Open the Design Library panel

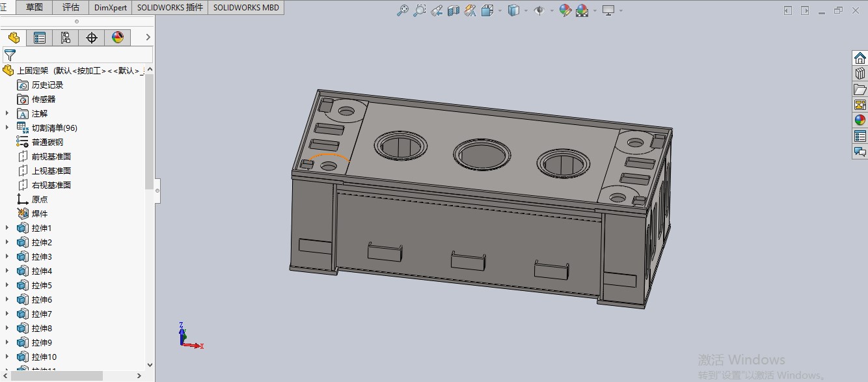pyautogui.click(x=860, y=74)
